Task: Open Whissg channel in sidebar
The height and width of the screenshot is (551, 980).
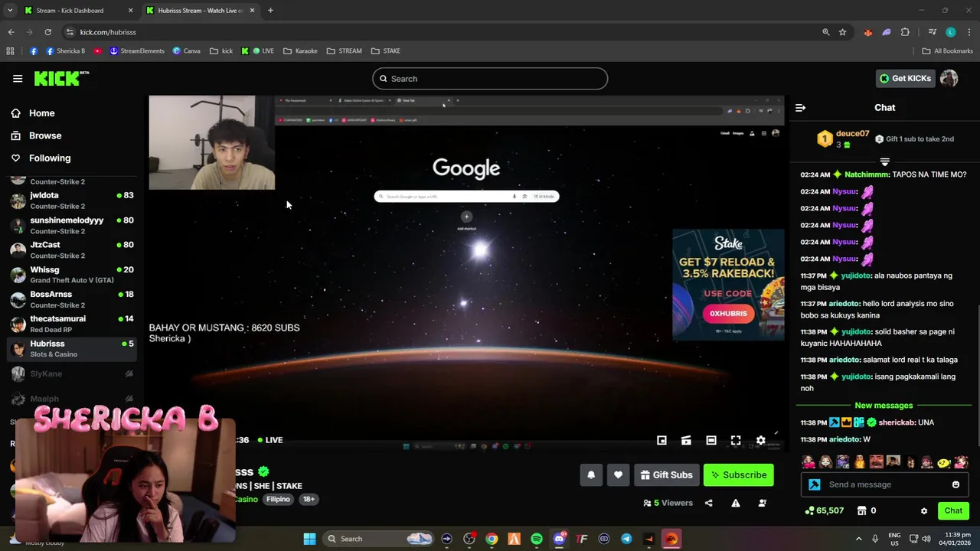Action: [x=72, y=275]
